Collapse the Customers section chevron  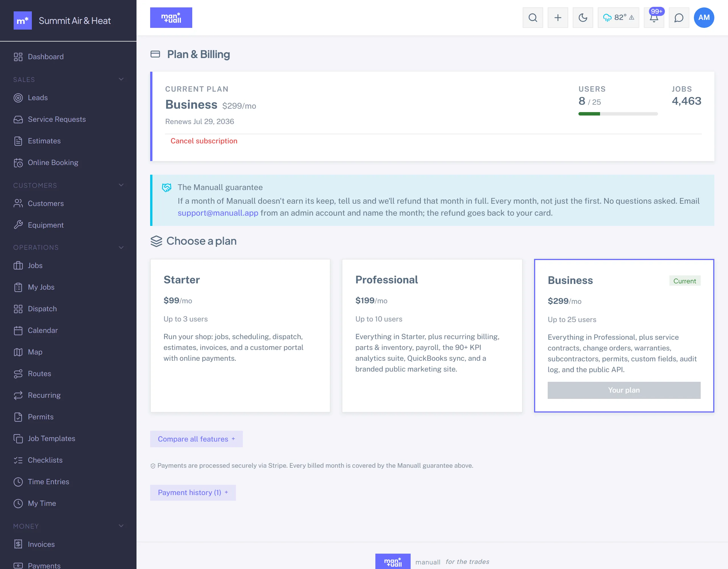click(121, 185)
